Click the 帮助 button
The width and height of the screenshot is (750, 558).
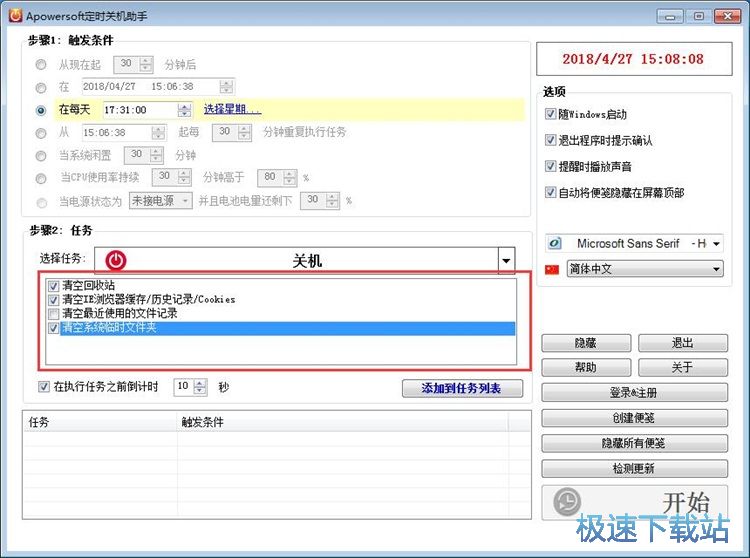click(x=586, y=367)
